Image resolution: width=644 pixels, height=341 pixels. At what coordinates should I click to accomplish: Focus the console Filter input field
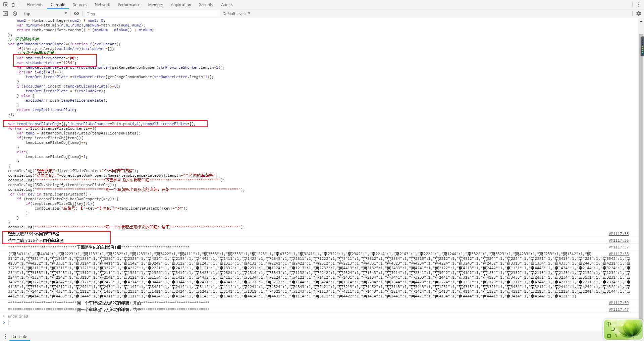152,14
